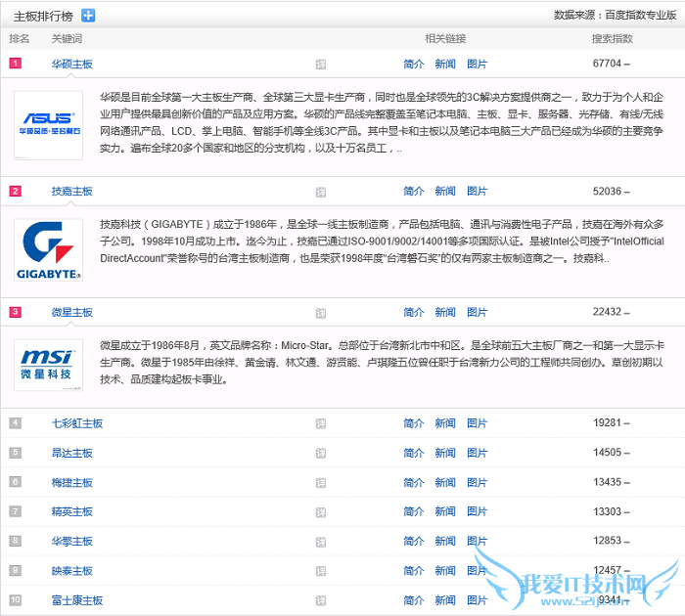Click 新闻 for 精英主板

[x=445, y=511]
